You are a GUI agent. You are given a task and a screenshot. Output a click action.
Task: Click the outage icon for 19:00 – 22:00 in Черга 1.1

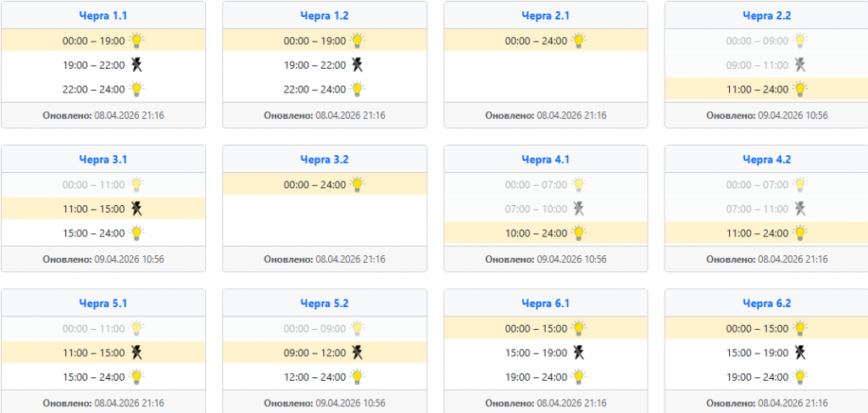tap(136, 64)
